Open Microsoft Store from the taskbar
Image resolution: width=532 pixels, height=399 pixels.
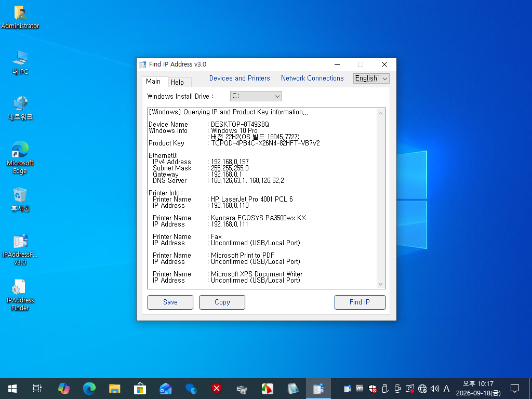140,389
